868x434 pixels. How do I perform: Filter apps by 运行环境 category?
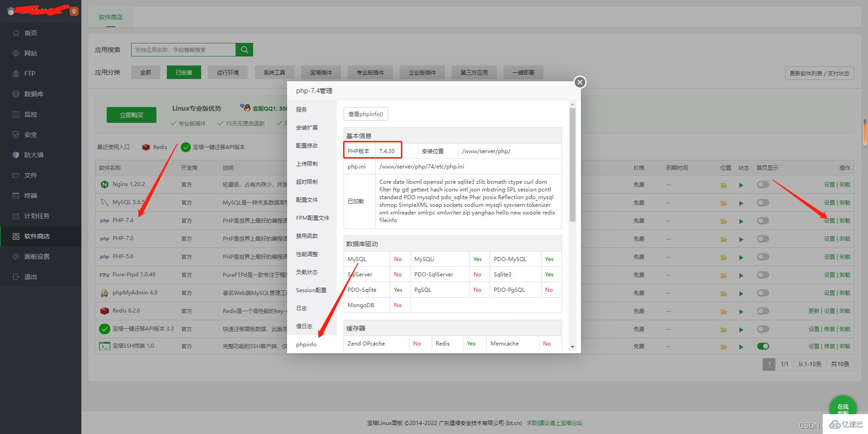click(228, 72)
